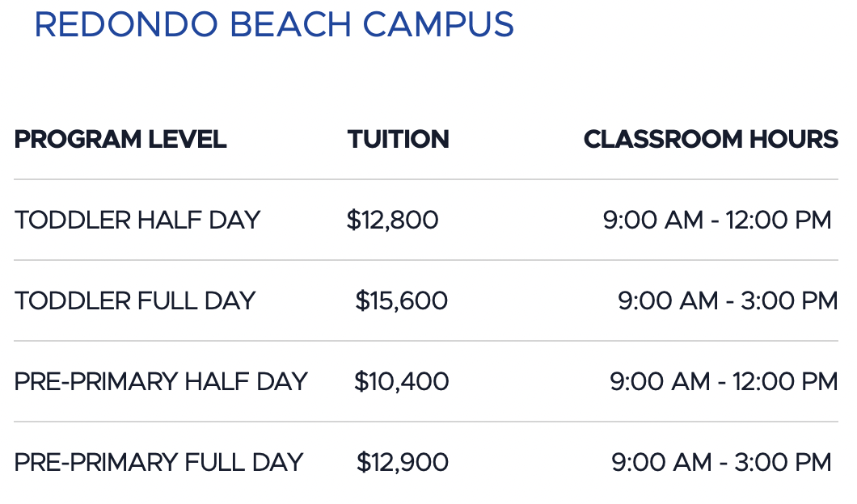This screenshot has height=504, width=857.
Task: Click the Toddler Half Day row label
Action: pos(137,220)
